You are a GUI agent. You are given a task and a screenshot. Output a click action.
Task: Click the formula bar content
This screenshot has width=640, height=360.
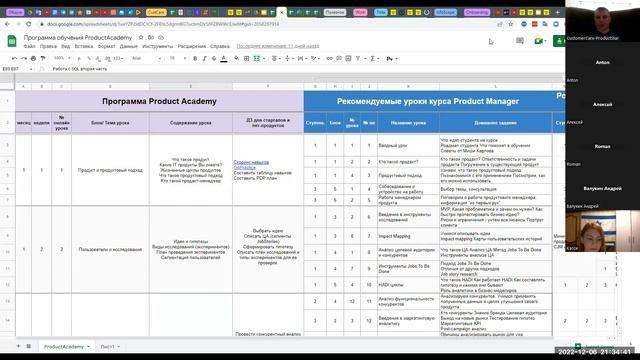(80, 69)
